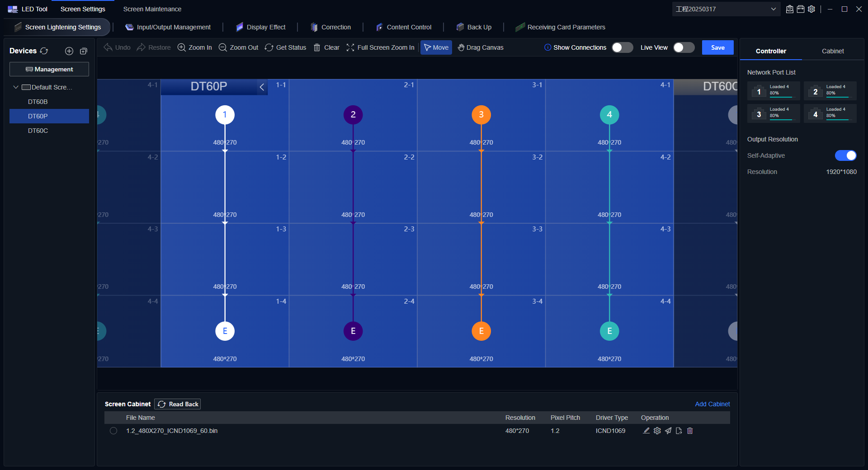This screenshot has width=868, height=470.
Task: Click the Zoom In magnifier icon
Action: [182, 47]
